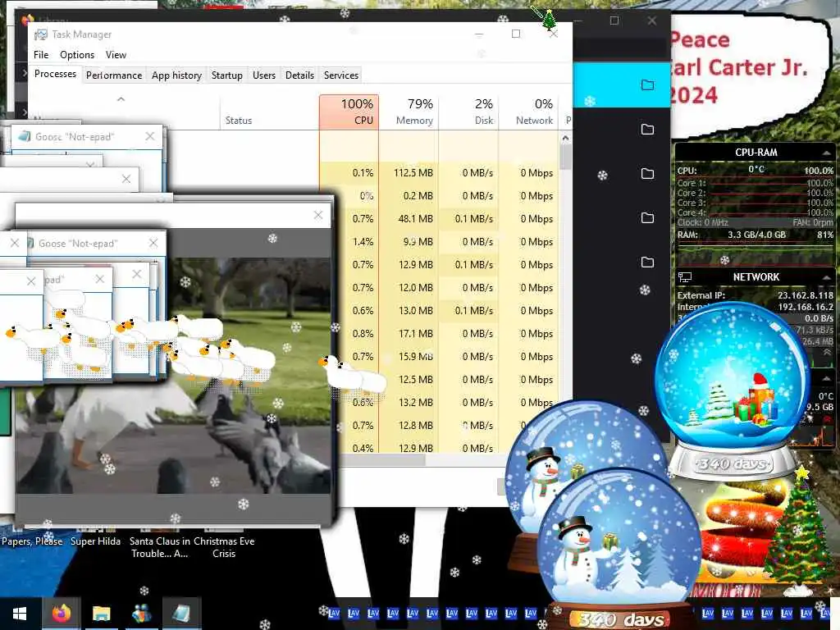Switch to the Details tab
Viewport: 840px width, 630px height.
(299, 75)
